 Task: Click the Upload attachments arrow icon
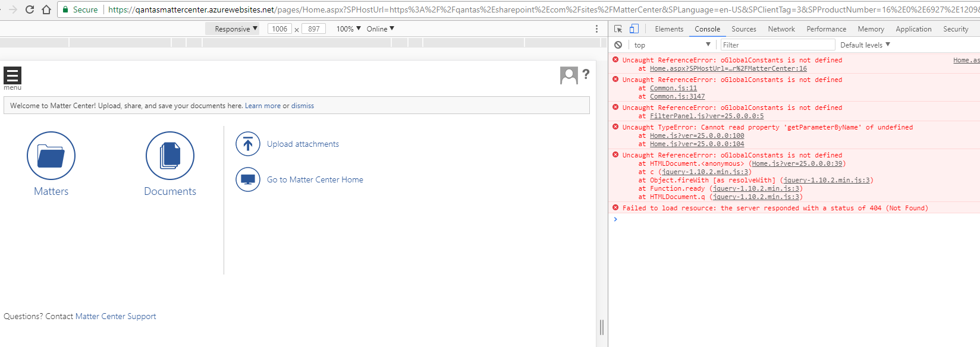click(248, 144)
